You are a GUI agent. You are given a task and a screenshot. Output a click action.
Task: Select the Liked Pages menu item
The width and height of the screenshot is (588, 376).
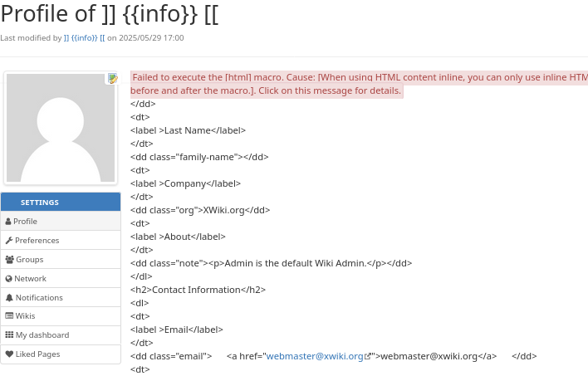(x=37, y=354)
